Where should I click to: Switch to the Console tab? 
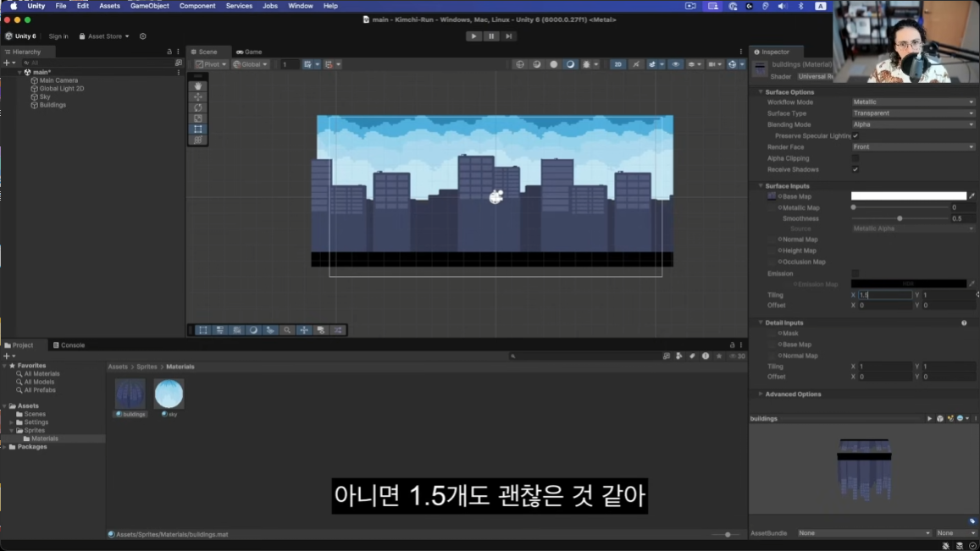[69, 344]
